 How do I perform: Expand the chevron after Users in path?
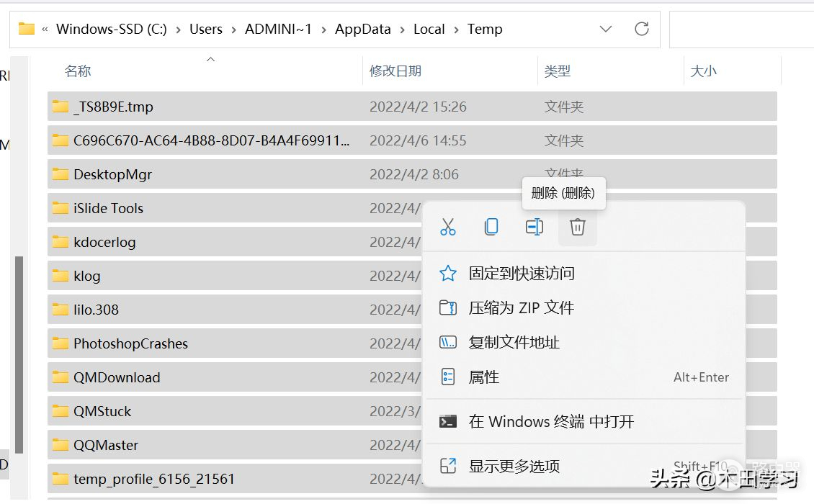point(233,30)
